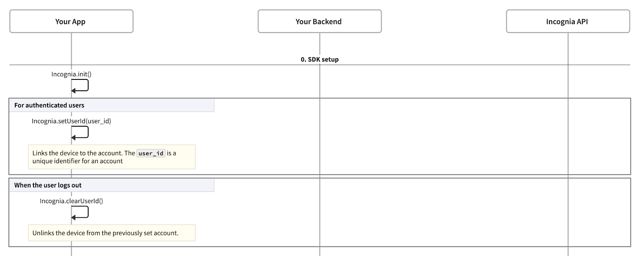Click the Your Backend participant box

(x=319, y=21)
